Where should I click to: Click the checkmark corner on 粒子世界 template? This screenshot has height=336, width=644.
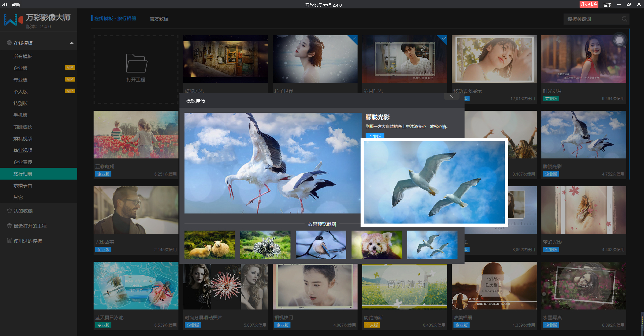pyautogui.click(x=354, y=39)
